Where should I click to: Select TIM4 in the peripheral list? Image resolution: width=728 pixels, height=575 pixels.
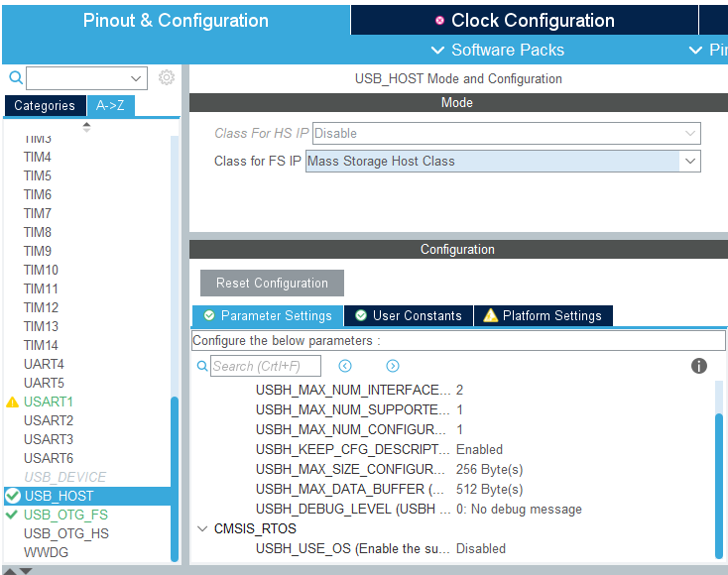point(37,157)
